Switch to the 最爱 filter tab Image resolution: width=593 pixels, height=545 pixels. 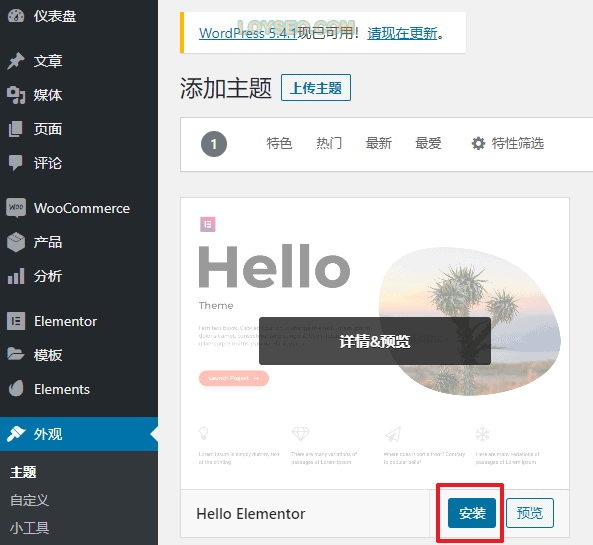click(x=428, y=143)
